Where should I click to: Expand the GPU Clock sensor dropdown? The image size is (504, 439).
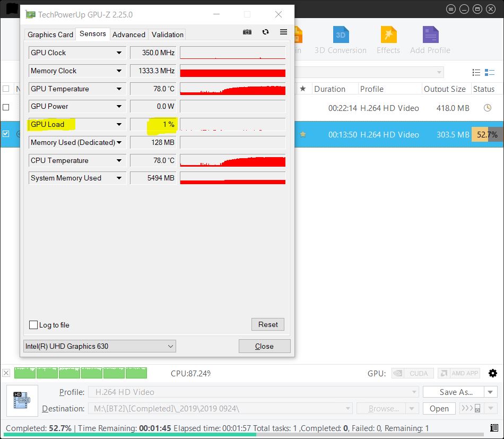pos(119,53)
